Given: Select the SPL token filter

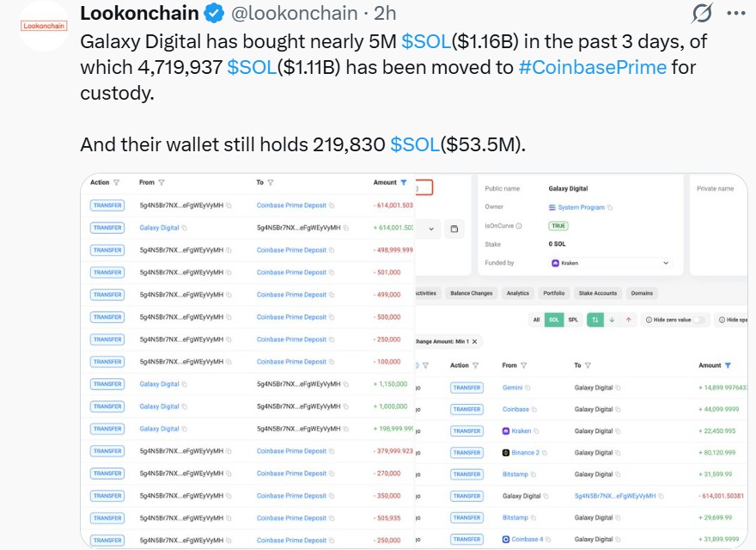Looking at the screenshot, I should [x=573, y=320].
